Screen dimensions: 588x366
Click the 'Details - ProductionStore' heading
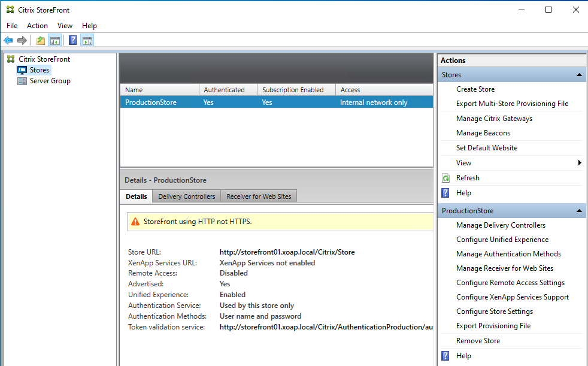click(x=165, y=180)
